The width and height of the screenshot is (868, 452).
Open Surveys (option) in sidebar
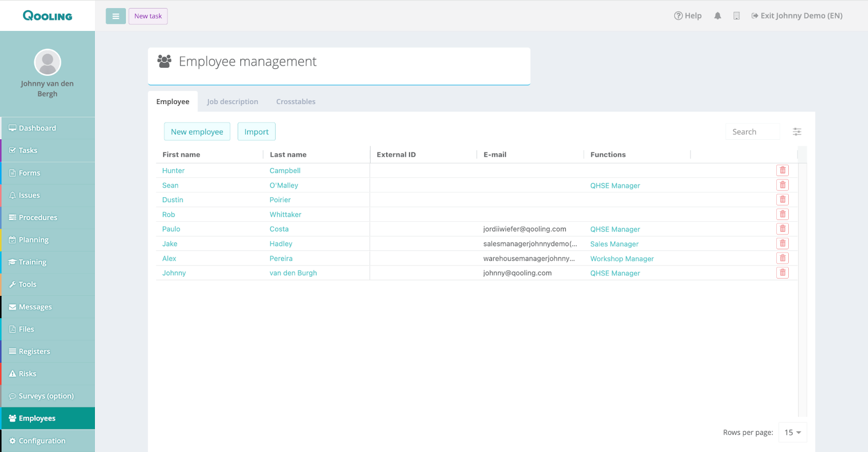(48, 396)
